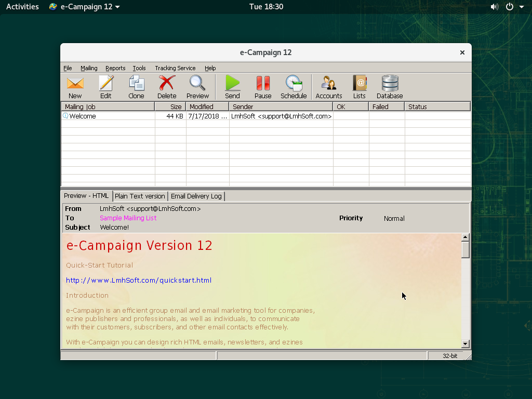Click the Normal priority value
532x399 pixels.
[394, 219]
